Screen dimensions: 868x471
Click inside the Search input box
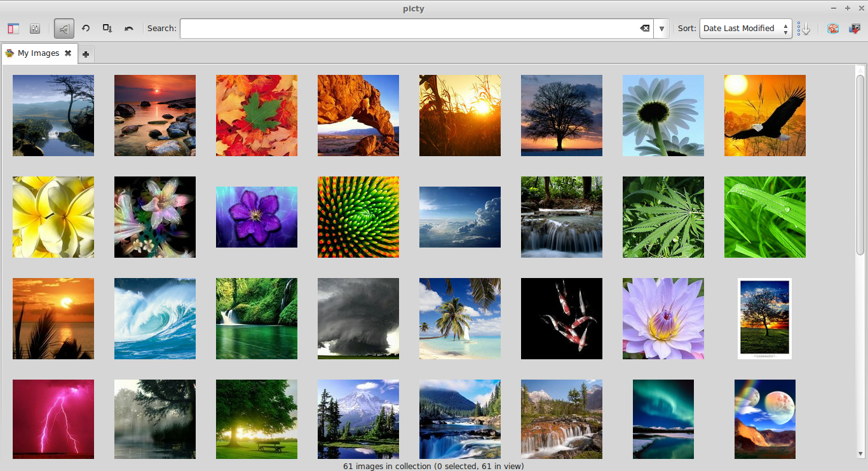coord(407,28)
